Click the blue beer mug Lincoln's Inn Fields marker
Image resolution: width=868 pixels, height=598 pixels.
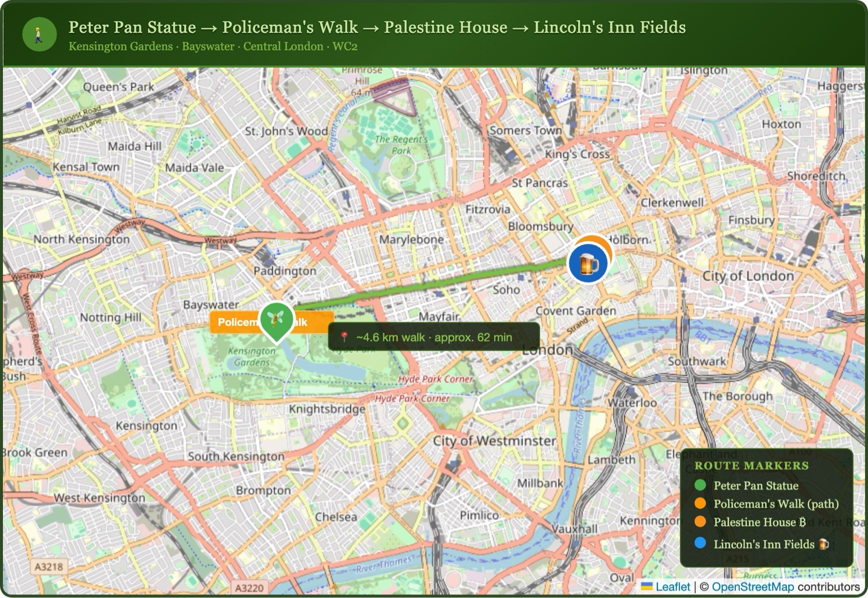point(588,264)
